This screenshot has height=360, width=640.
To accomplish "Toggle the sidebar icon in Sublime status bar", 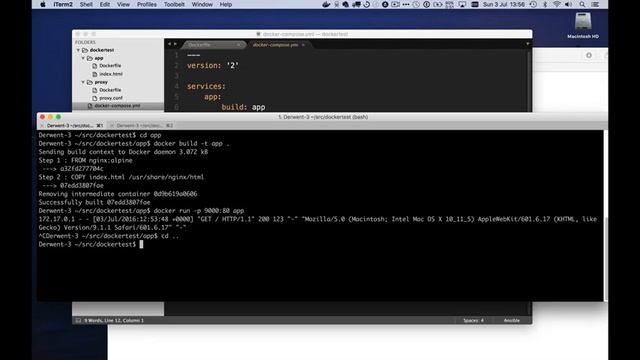I will point(78,320).
